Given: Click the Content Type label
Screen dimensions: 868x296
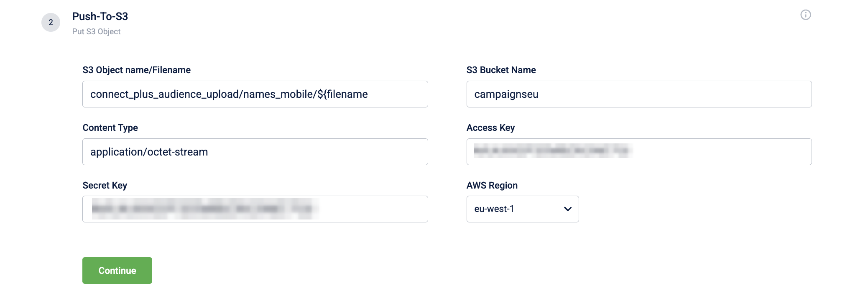Looking at the screenshot, I should (x=110, y=128).
